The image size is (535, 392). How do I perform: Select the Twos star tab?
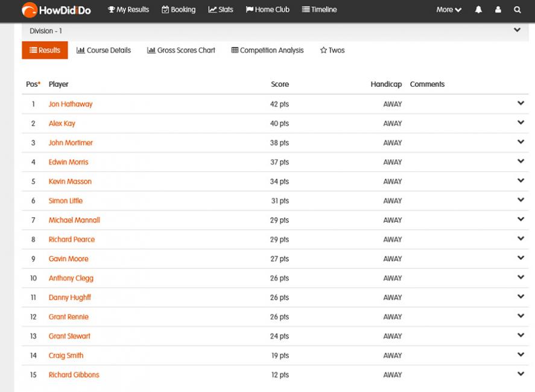(332, 50)
